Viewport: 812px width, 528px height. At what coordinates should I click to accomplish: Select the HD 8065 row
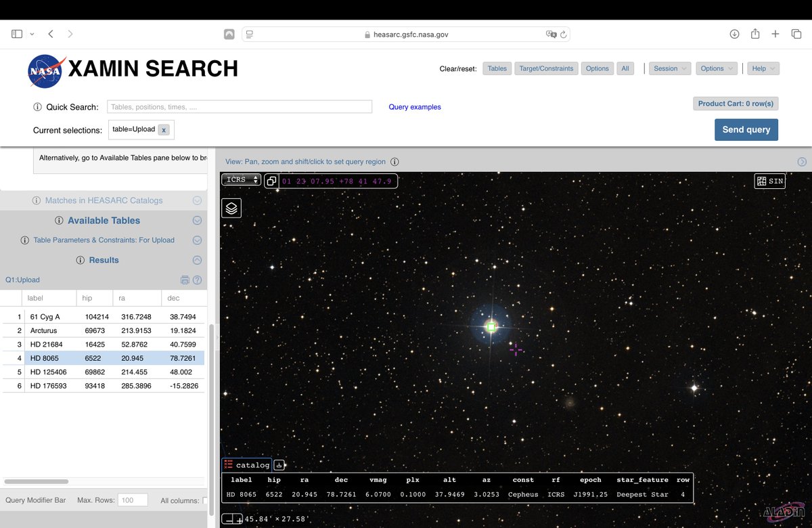[x=102, y=358]
